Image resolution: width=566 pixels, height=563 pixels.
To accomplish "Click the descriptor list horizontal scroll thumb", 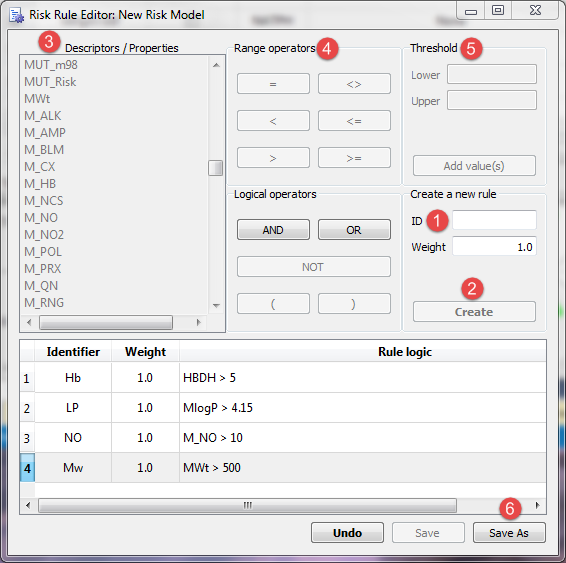I will pos(106,322).
